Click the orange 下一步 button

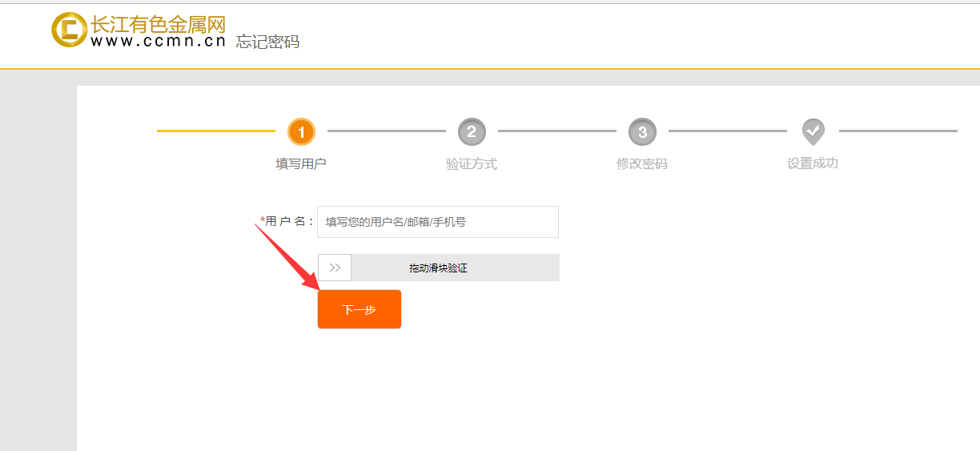coord(359,309)
